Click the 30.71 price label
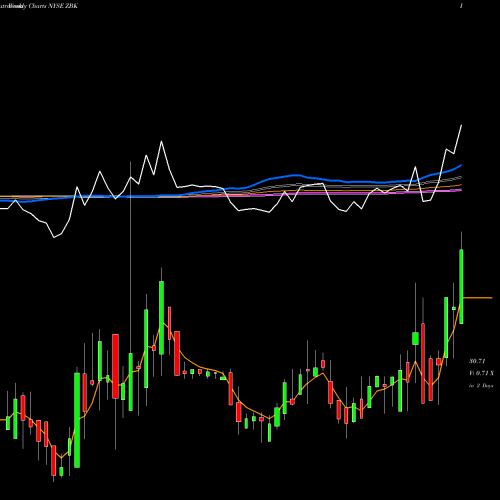The image size is (500, 500). (477, 361)
